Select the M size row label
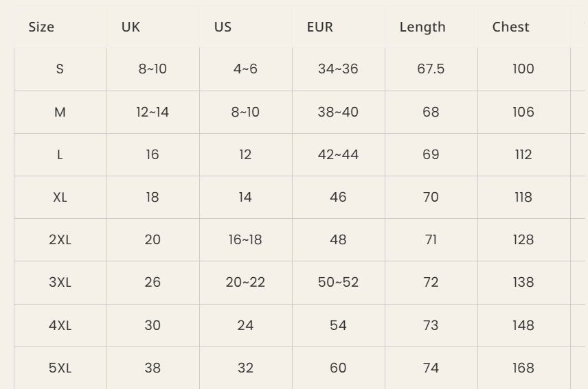 [x=60, y=112]
